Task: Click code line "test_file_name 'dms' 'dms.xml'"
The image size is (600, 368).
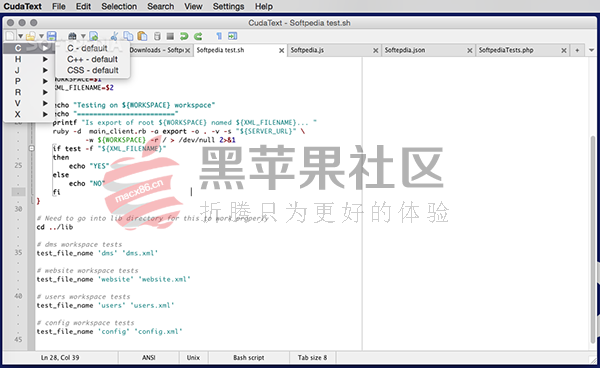Action: click(x=97, y=253)
